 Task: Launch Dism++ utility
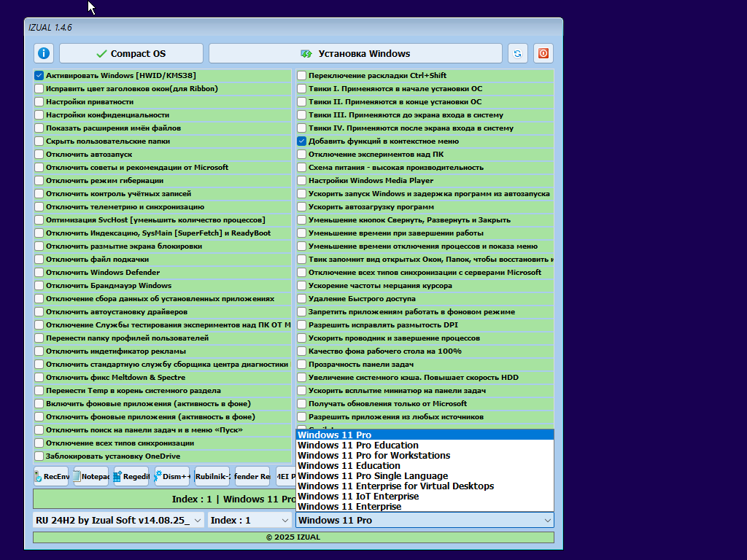tap(172, 476)
